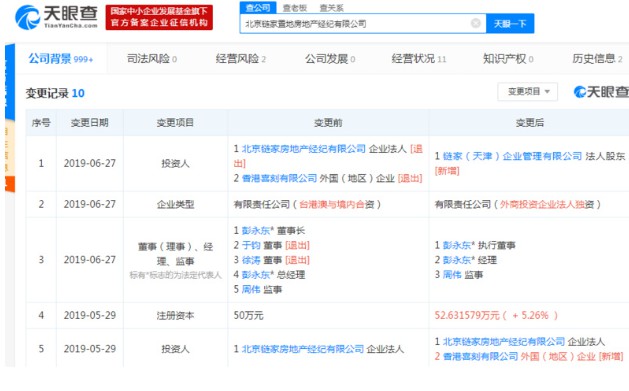Viewport: 629px width, 391px height.
Task: Select the 查老板 search tab
Action: [295, 8]
